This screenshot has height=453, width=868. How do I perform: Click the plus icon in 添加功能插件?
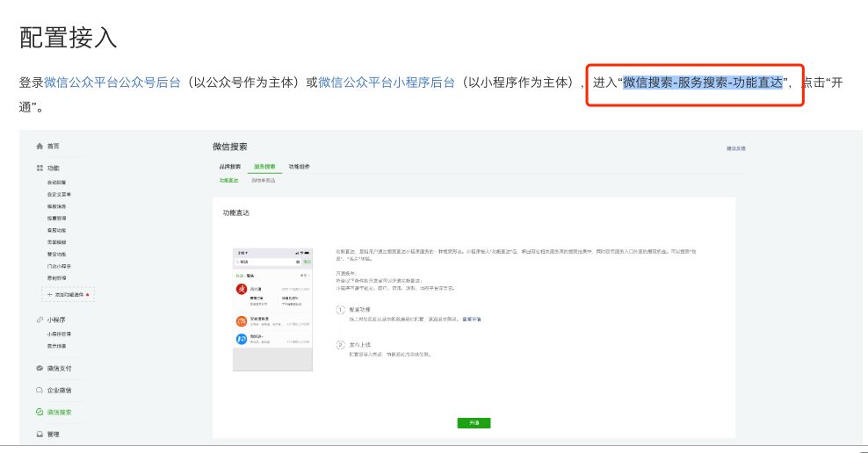click(49, 295)
